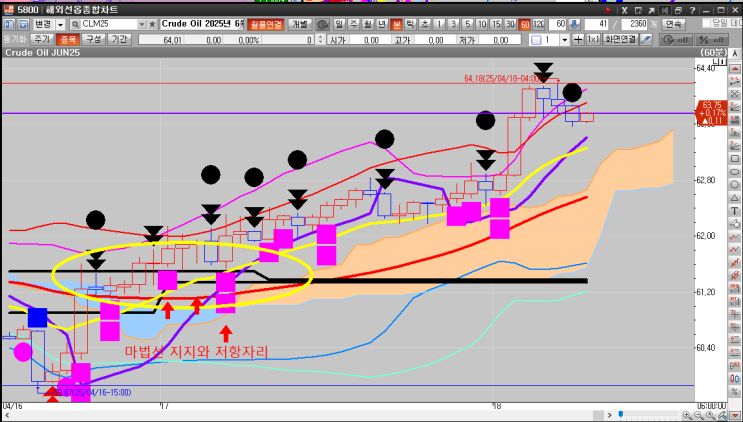This screenshot has height=422, width=743.
Task: Click the 연속 button
Action: (x=673, y=24)
